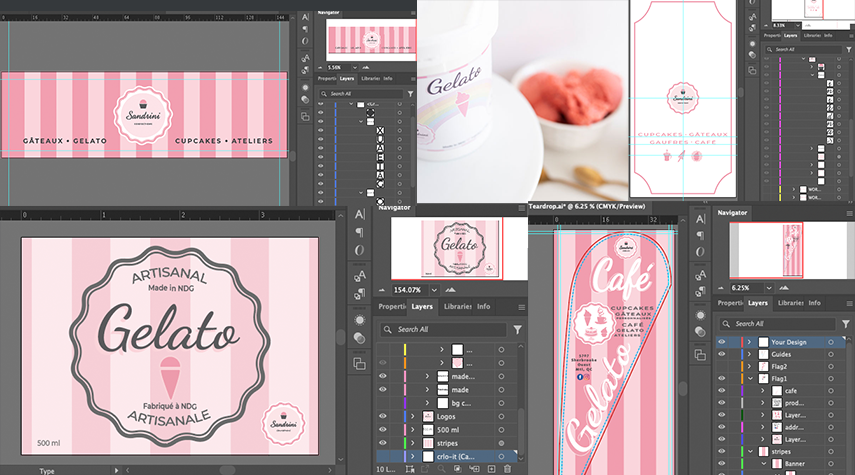Click Search All field in Gelato Layers panel

(444, 329)
